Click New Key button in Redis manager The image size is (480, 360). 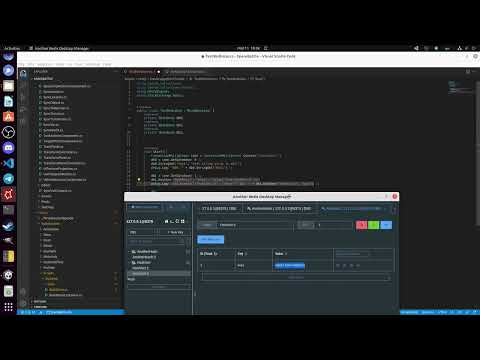(x=176, y=232)
